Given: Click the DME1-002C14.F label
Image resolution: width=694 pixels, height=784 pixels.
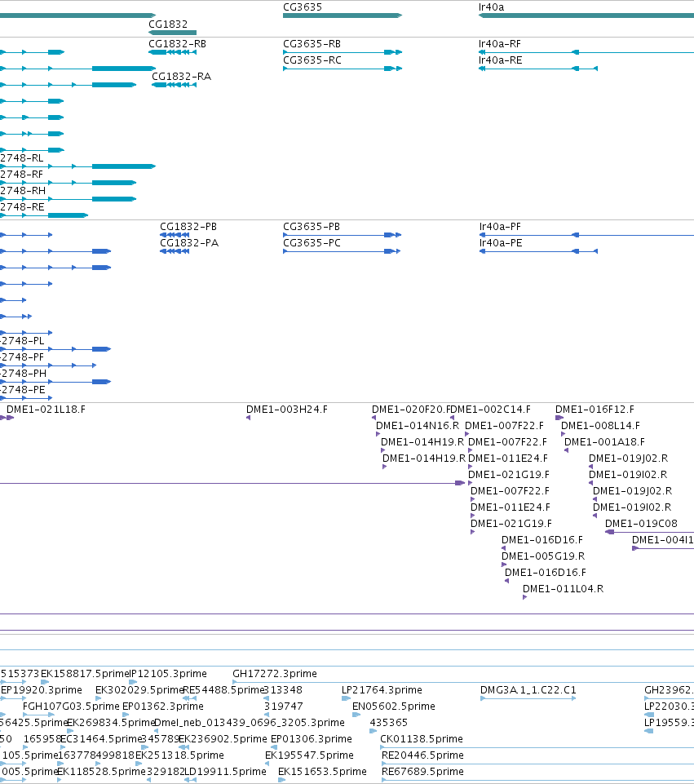Looking at the screenshot, I should 491,410.
